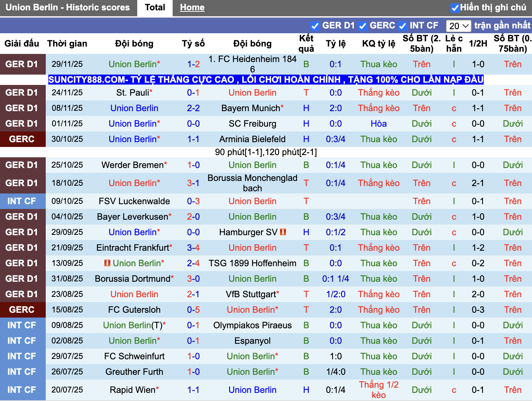Open TSG 1899 Hoffenheim team link

pos(252,263)
